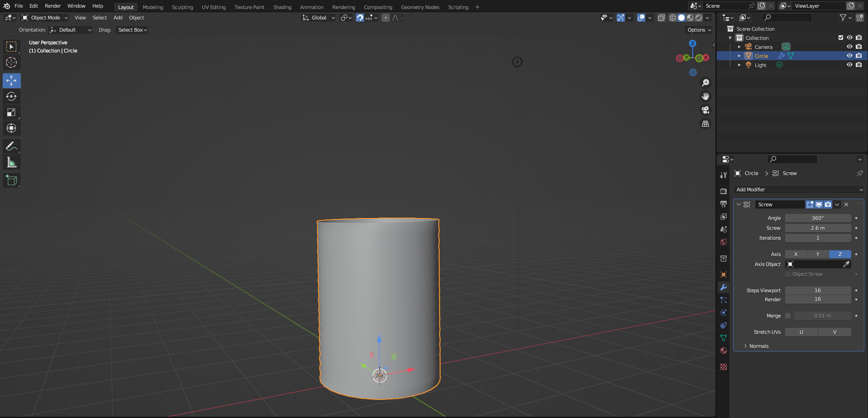Toggle camera view in viewport
This screenshot has width=868, height=418.
[x=705, y=110]
